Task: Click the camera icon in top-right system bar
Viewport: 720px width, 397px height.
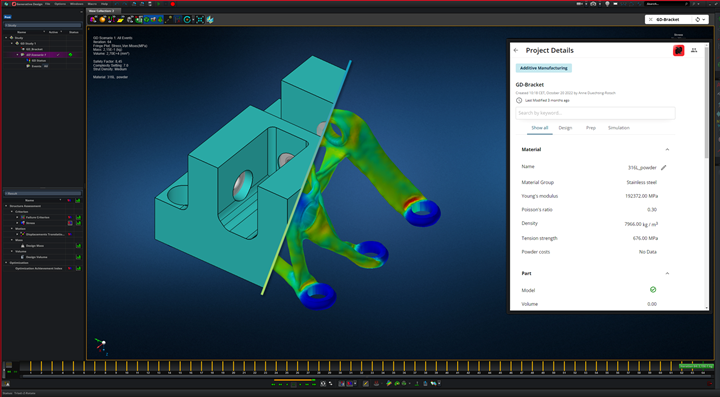Action: [x=593, y=4]
